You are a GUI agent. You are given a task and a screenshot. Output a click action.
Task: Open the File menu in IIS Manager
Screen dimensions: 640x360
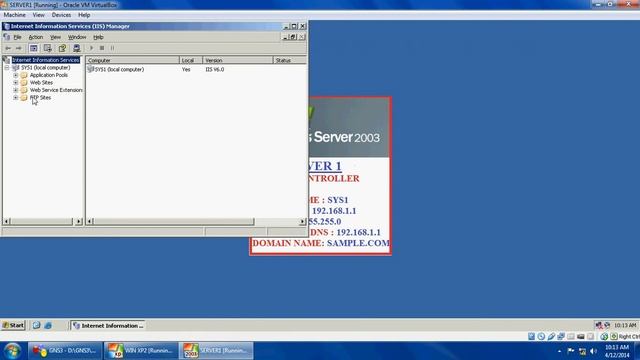pos(17,37)
